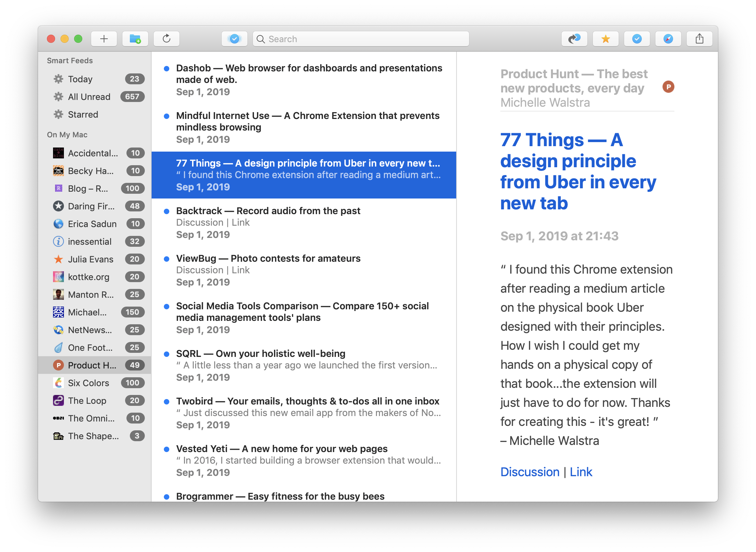Click the Product Hunt feed icon

click(58, 365)
